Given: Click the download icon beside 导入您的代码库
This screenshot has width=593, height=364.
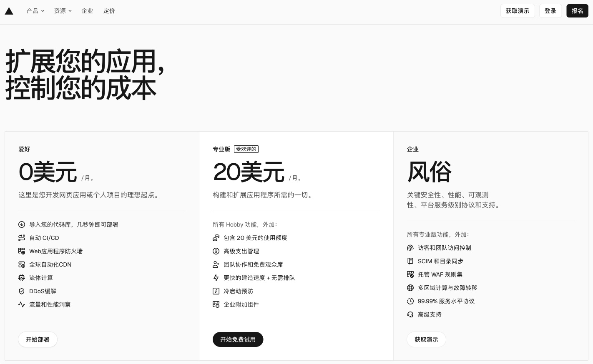Looking at the screenshot, I should pyautogui.click(x=22, y=224).
